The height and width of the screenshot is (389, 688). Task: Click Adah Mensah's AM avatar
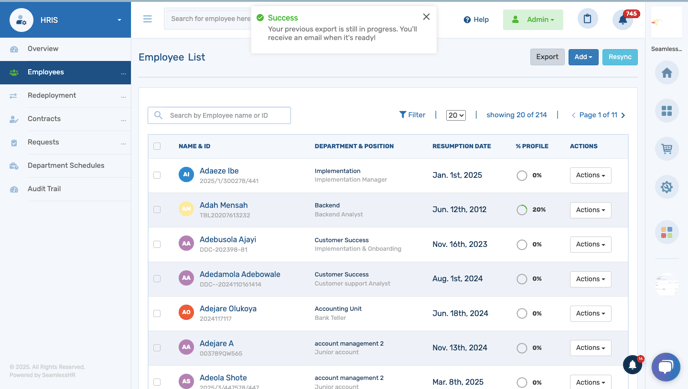pos(186,209)
